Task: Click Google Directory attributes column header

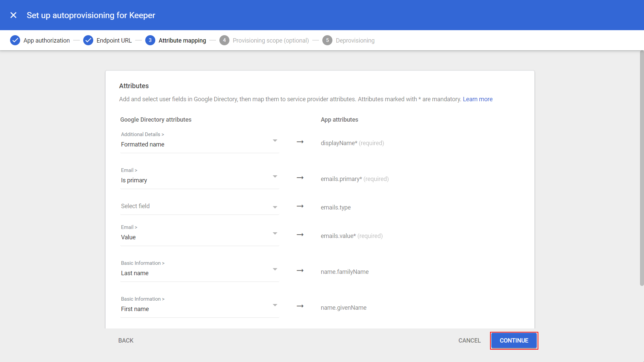Action: pyautogui.click(x=156, y=120)
